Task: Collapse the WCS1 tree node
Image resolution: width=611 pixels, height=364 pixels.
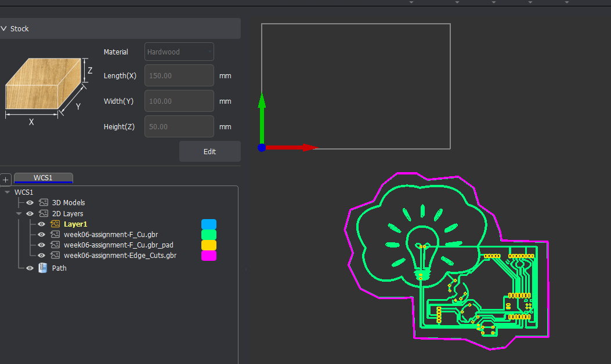Action: pos(7,192)
